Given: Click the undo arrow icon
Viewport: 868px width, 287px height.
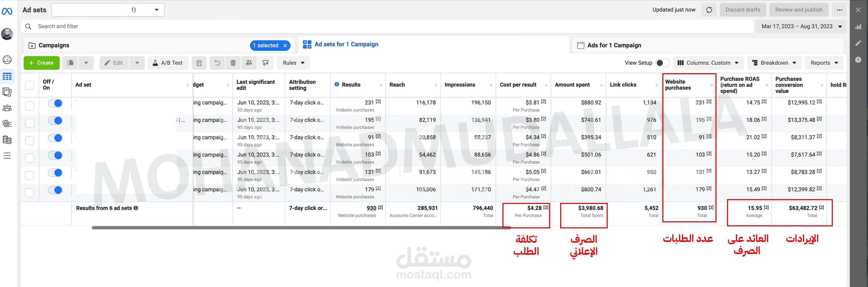Looking at the screenshot, I should pyautogui.click(x=217, y=63).
